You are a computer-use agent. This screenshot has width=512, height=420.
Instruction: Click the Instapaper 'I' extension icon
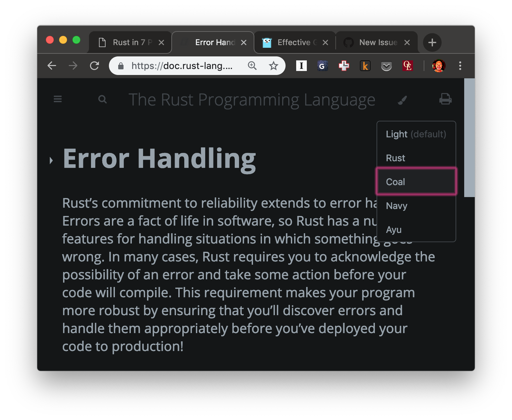pos(301,66)
